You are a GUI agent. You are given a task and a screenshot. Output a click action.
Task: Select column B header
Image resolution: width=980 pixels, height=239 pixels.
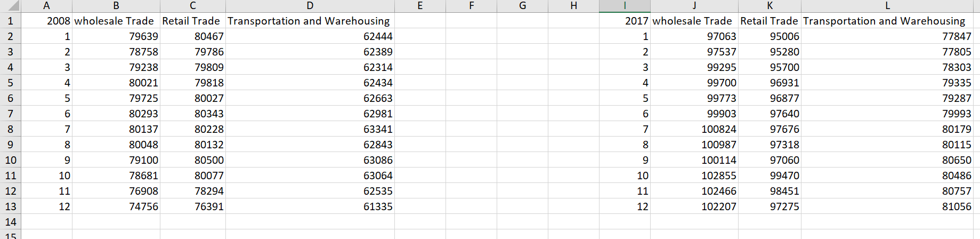click(x=116, y=6)
